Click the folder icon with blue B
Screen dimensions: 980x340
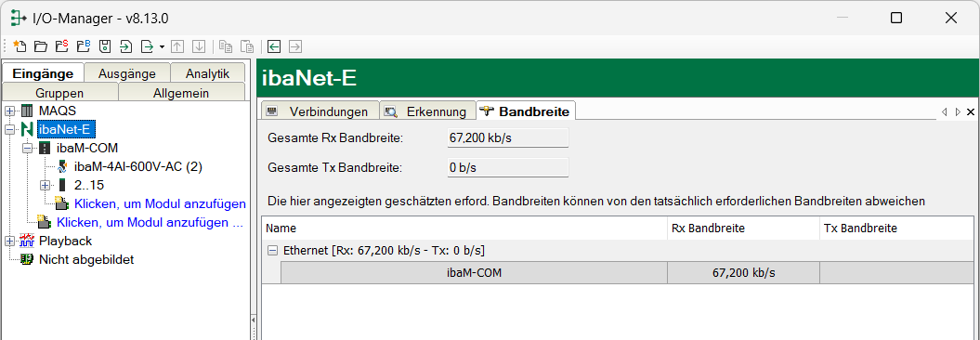[x=83, y=46]
